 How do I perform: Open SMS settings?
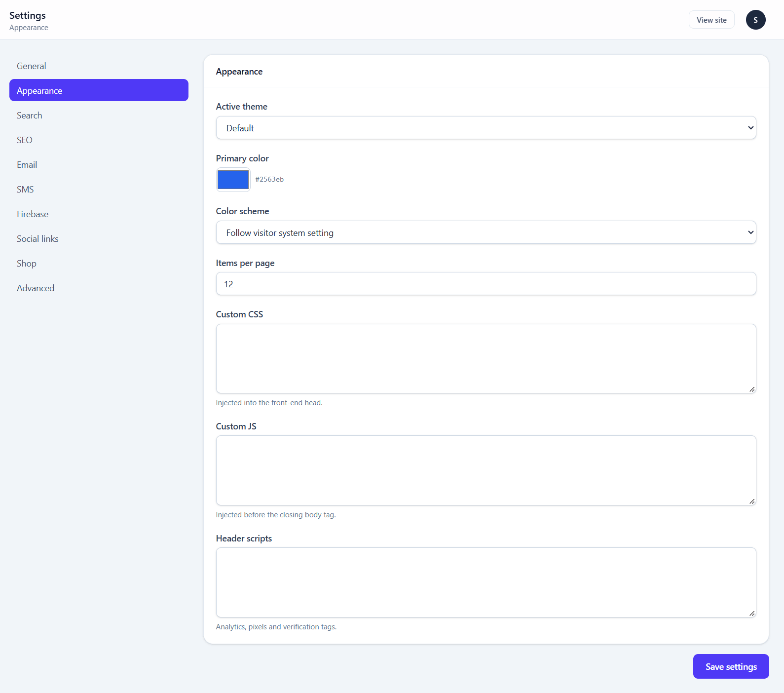99,190
